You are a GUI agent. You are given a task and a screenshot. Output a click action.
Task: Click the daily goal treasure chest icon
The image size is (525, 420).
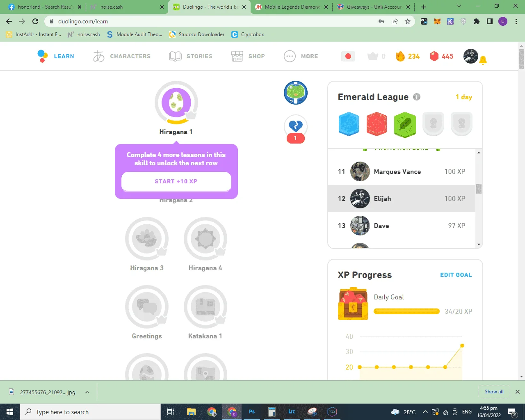click(x=353, y=304)
